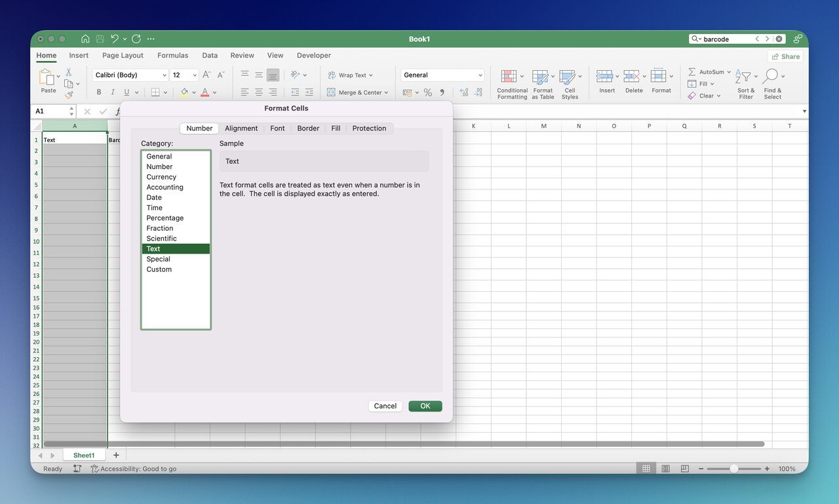Click the Comma Style icon
This screenshot has height=504, width=839.
coord(442,92)
